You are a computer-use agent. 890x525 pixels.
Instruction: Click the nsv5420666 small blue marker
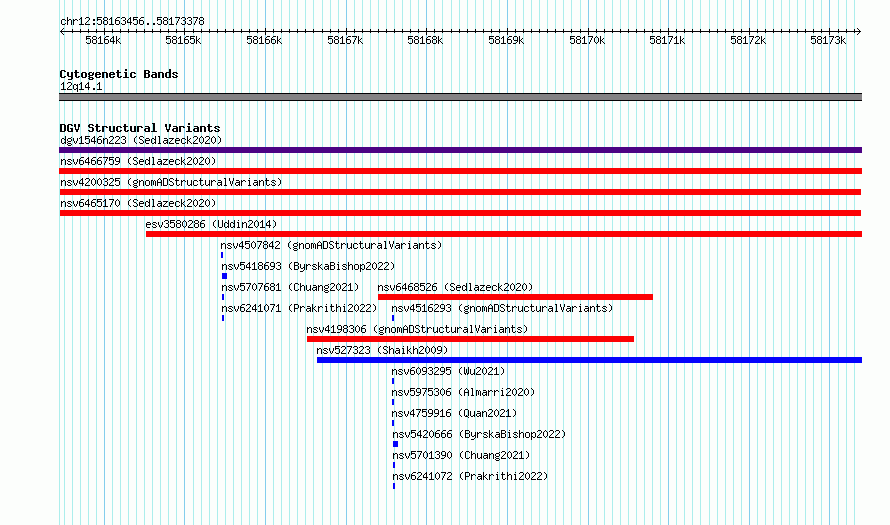click(396, 444)
